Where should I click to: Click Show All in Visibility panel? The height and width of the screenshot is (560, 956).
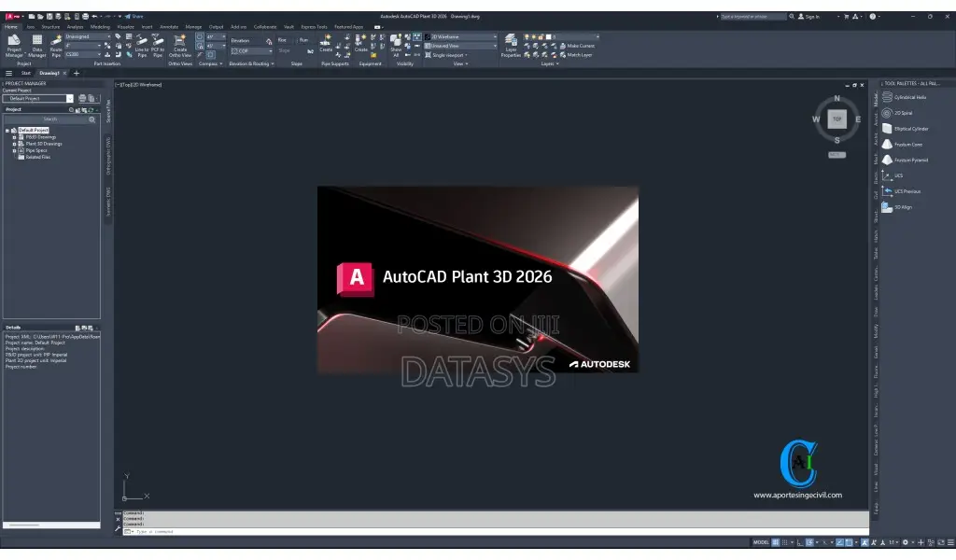(x=396, y=47)
